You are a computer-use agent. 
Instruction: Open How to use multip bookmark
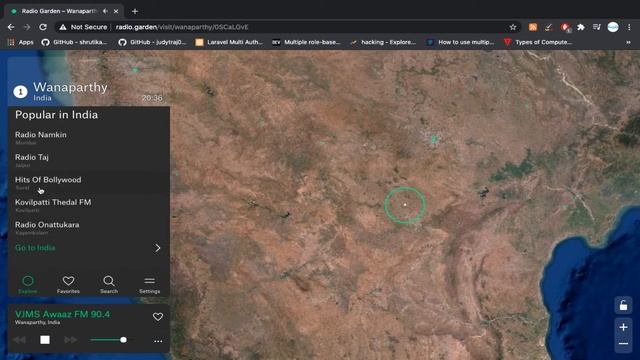pos(460,42)
